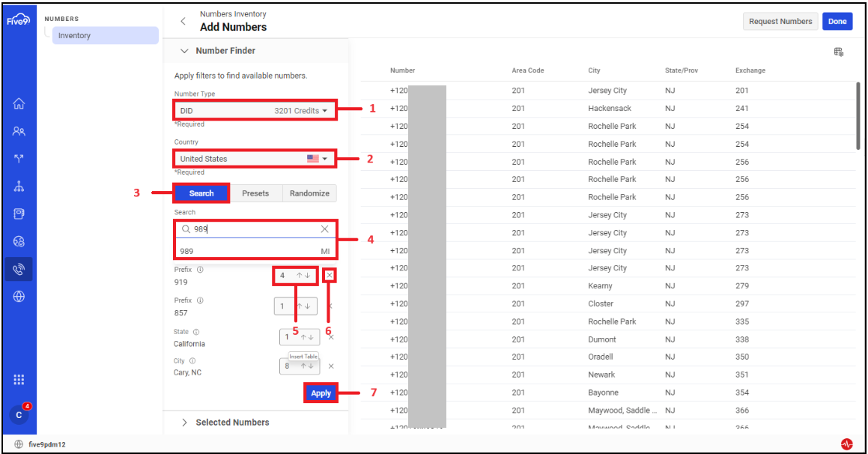868x454 pixels.
Task: Switch to the Randomize tab
Action: pyautogui.click(x=309, y=193)
